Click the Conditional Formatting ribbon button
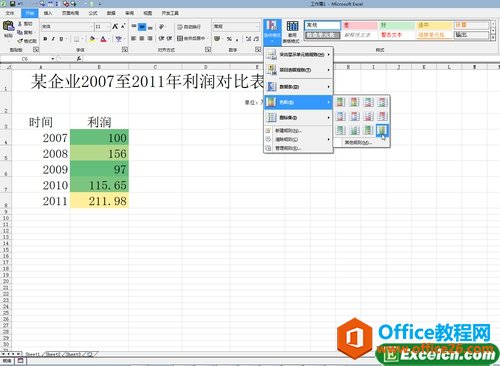The height and width of the screenshot is (366, 500). (272, 32)
